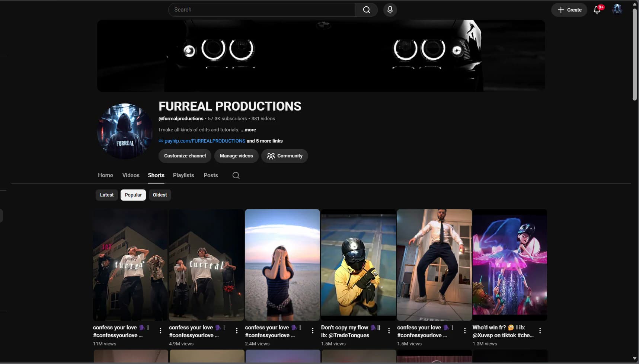639x364 pixels.
Task: Open options for 1.5M views confess your love short
Action: [465, 331]
